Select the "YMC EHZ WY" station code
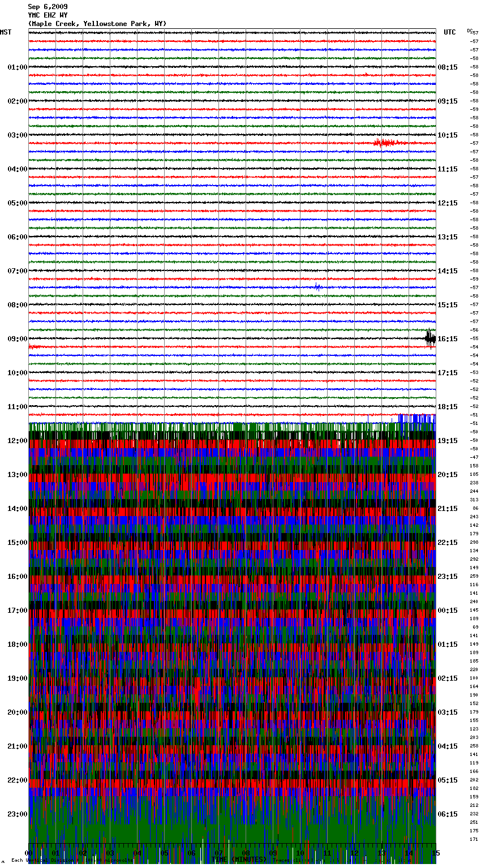The image size is (481, 868). tap(48, 15)
